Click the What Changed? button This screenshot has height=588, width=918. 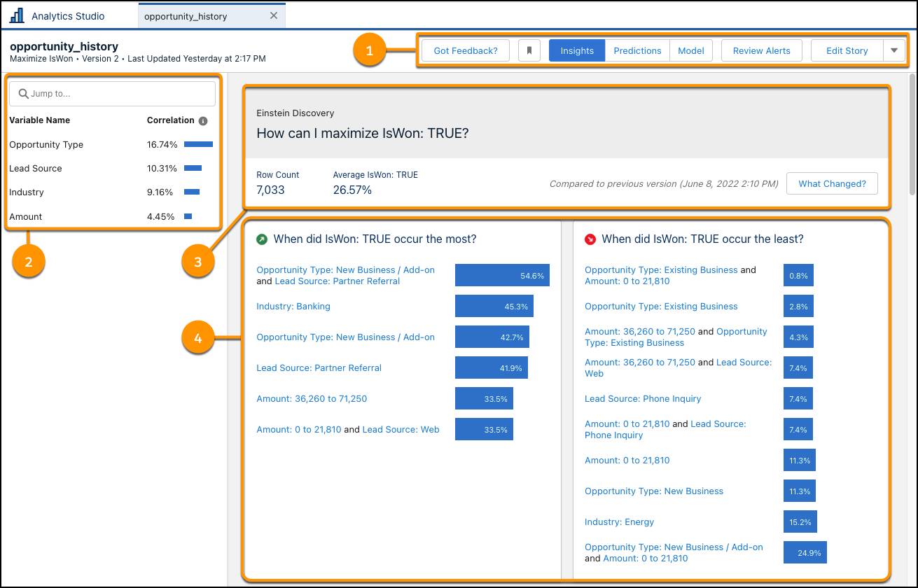pyautogui.click(x=832, y=183)
